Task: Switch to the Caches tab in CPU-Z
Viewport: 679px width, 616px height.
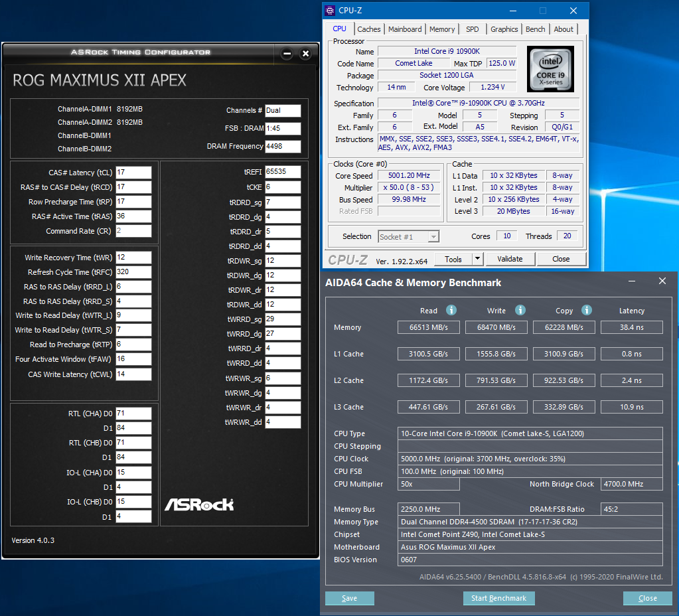Action: 369,29
